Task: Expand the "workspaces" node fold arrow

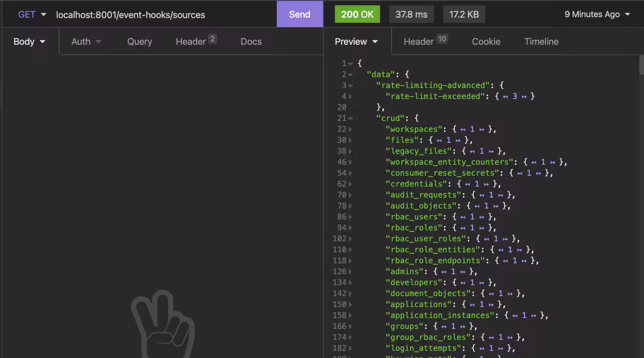Action: [351, 129]
